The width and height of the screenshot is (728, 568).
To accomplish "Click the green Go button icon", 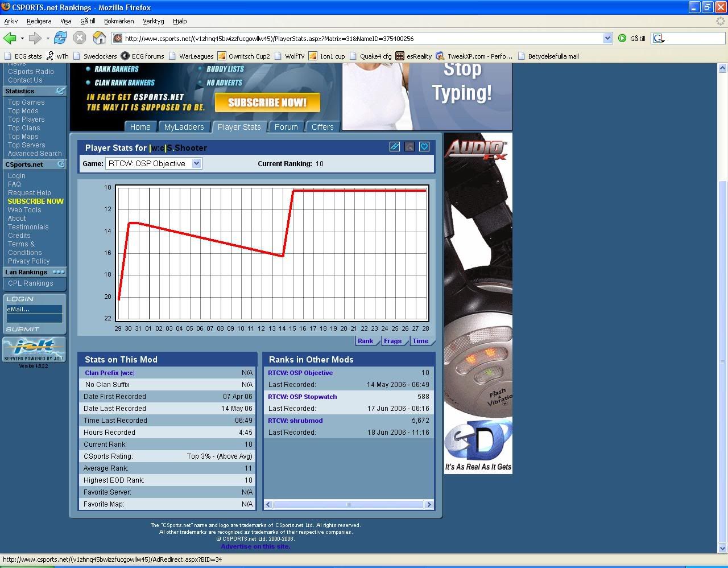I will (x=622, y=38).
